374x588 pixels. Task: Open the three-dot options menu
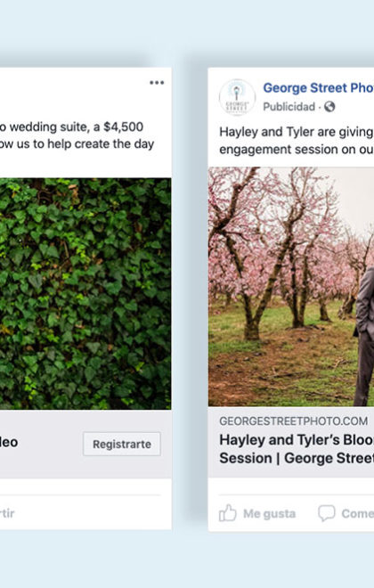(157, 83)
